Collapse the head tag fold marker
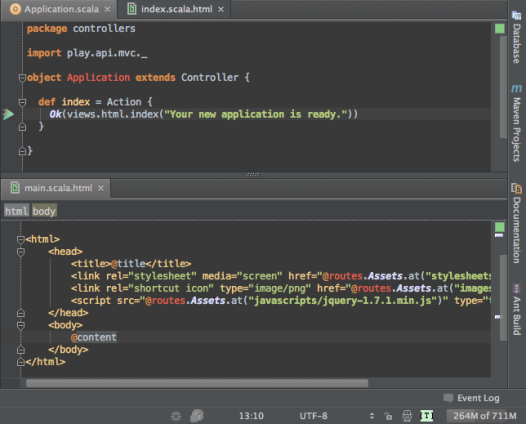 tap(21, 252)
